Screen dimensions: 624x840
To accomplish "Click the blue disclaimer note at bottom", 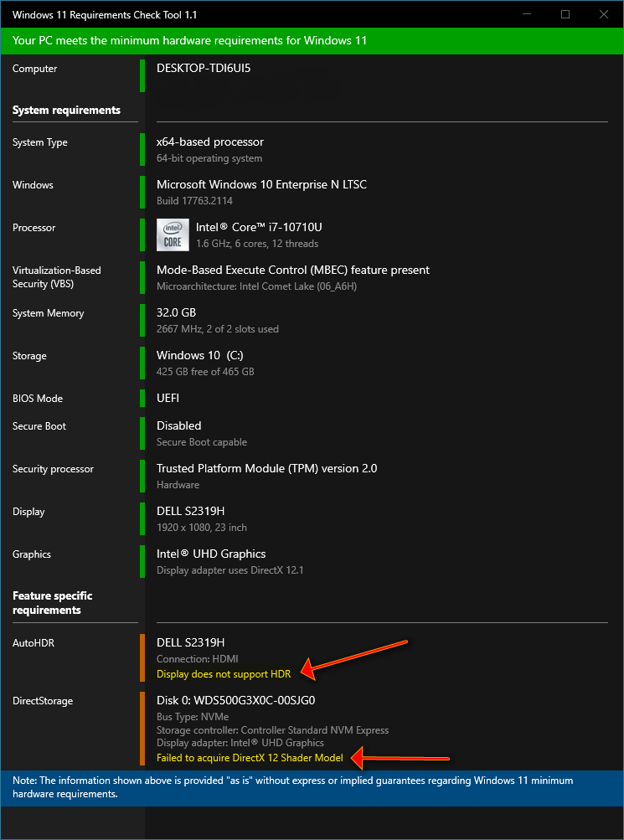I will point(312,788).
